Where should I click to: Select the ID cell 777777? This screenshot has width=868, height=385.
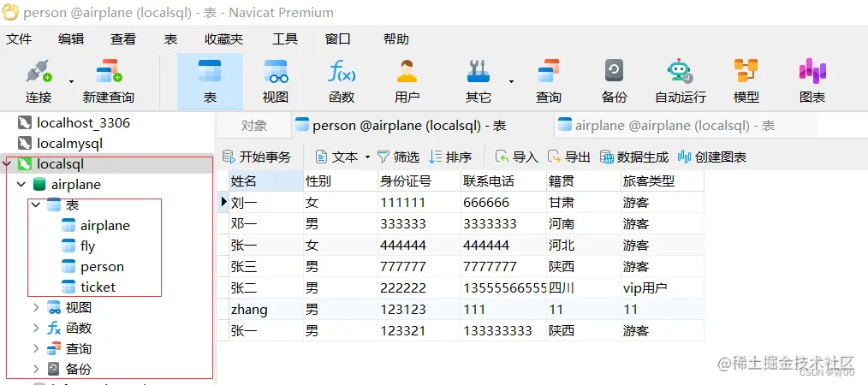point(419,267)
